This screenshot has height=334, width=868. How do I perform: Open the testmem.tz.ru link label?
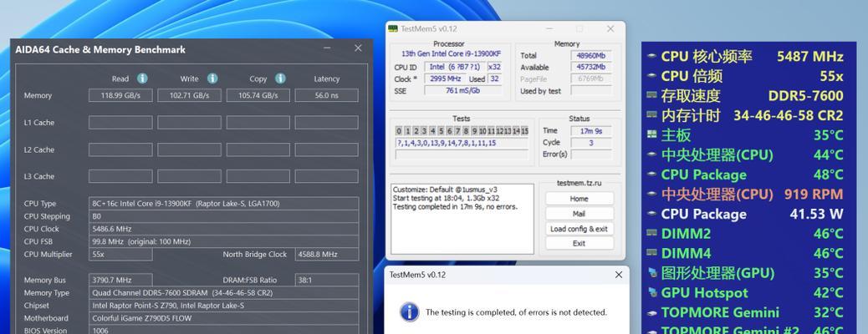click(579, 183)
